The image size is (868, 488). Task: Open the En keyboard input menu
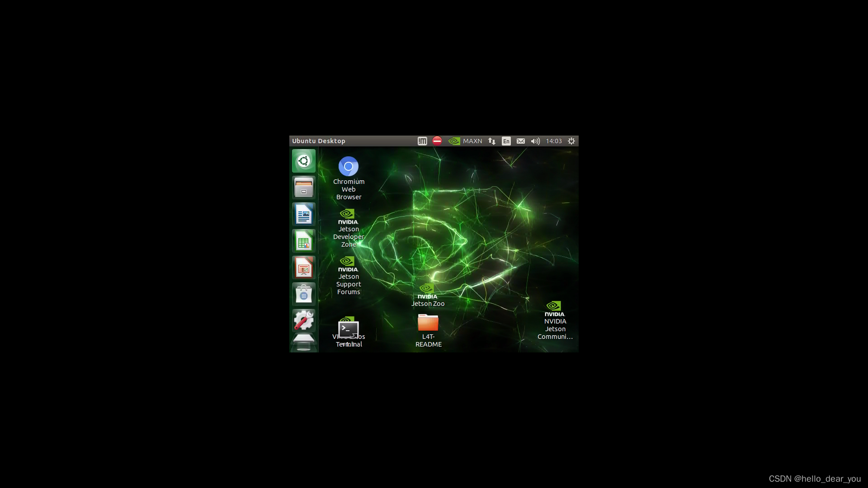pyautogui.click(x=506, y=141)
